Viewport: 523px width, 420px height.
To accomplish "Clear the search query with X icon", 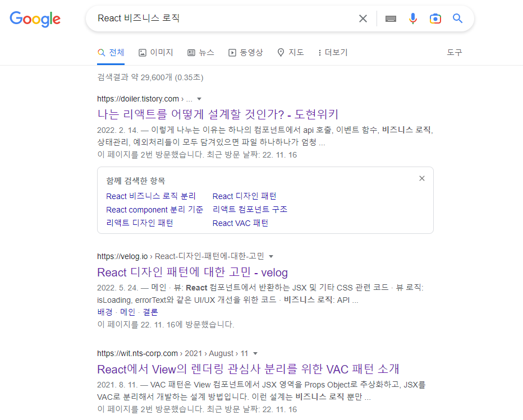I will 363,19.
